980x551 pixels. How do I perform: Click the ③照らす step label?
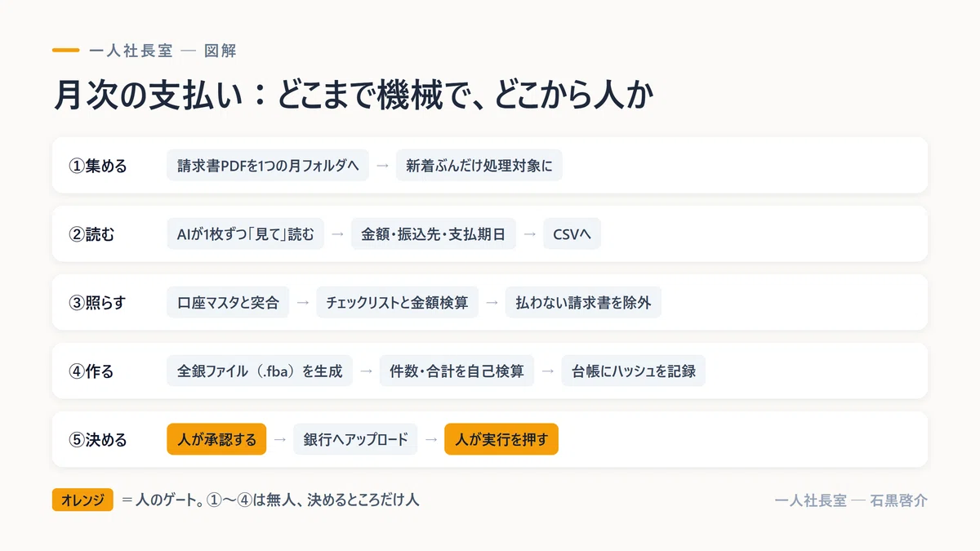click(98, 303)
